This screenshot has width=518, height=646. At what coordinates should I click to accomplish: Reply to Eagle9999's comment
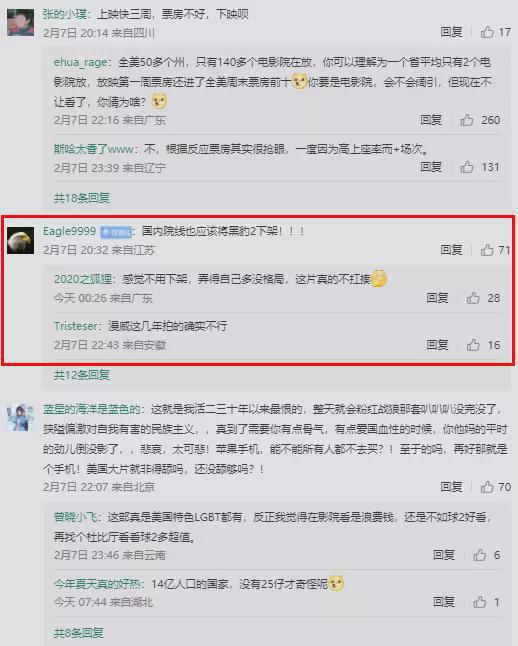pos(451,250)
